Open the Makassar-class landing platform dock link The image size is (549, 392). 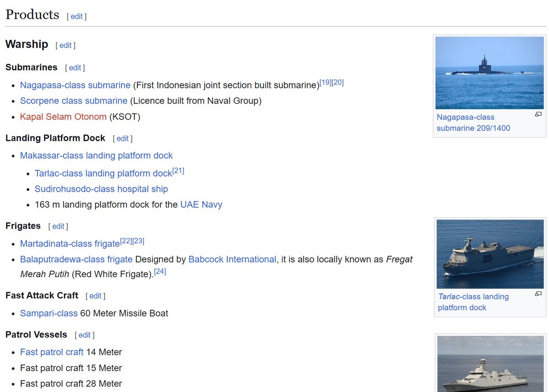(96, 155)
